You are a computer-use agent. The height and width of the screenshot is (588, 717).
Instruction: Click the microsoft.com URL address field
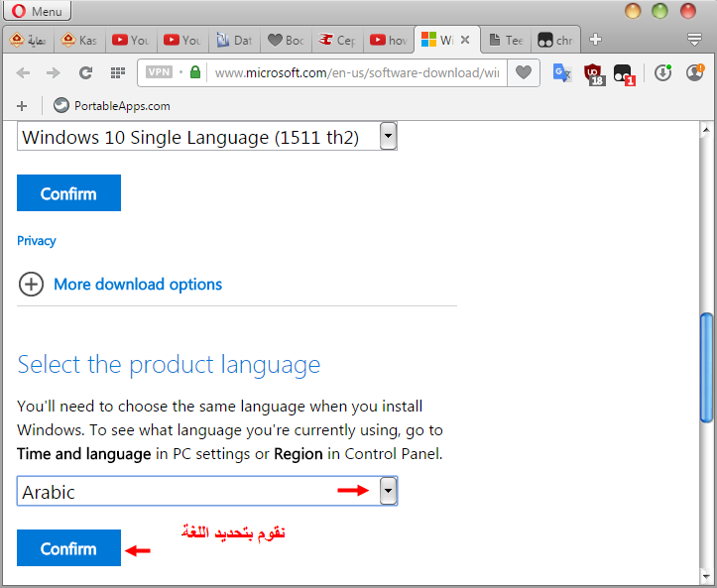[357, 72]
